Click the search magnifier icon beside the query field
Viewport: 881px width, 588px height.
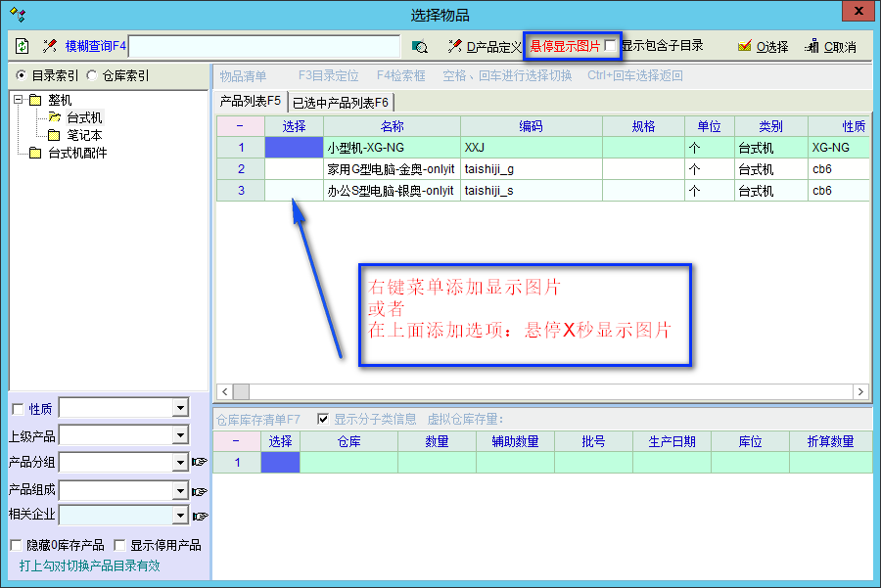point(420,46)
